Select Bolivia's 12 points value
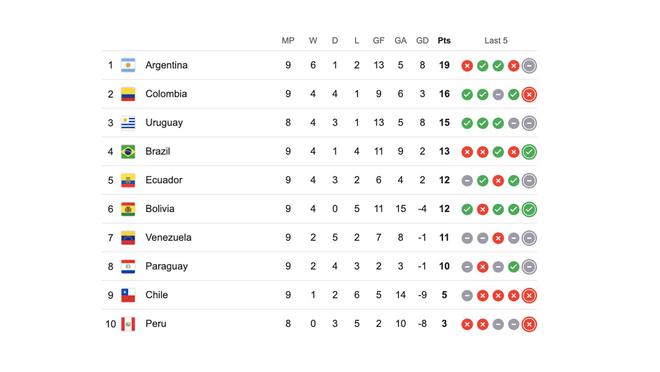This screenshot has width=660, height=372. [x=444, y=209]
